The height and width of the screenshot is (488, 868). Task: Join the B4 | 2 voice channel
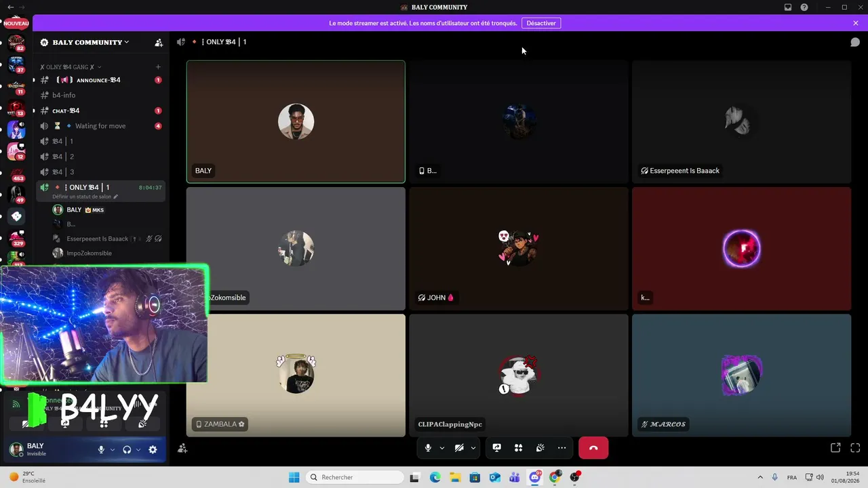click(x=100, y=157)
